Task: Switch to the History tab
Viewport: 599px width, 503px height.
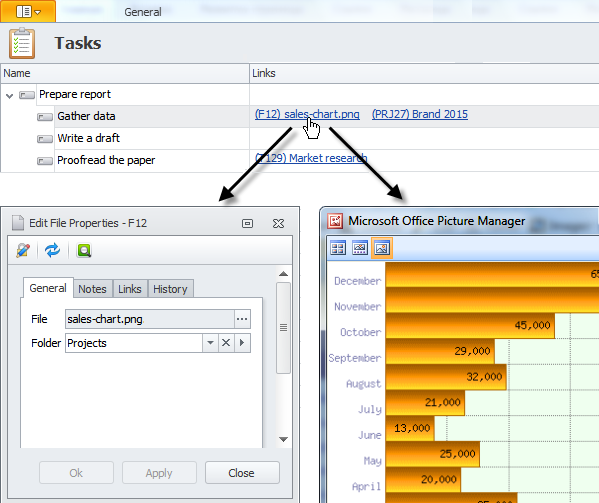Action: click(170, 289)
